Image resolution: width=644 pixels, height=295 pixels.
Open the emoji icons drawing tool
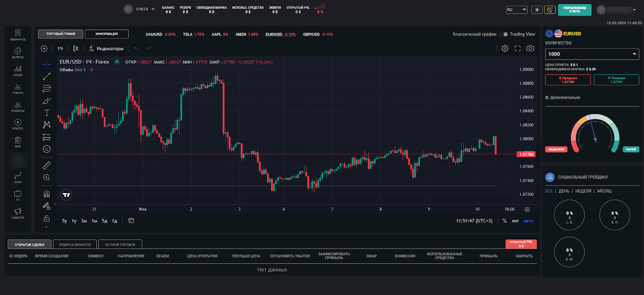47,149
